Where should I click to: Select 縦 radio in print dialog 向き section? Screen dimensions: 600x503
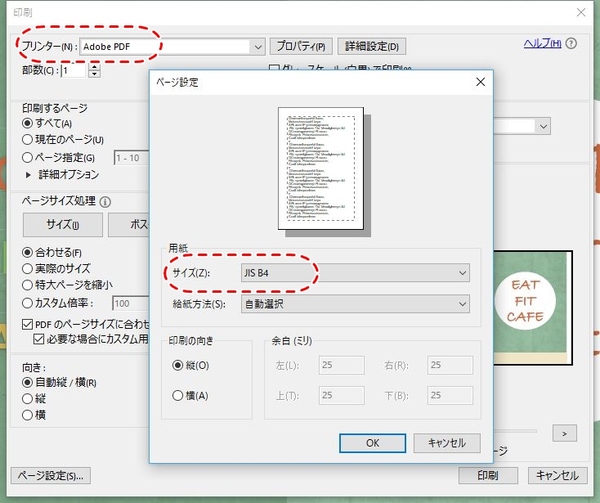click(x=27, y=399)
